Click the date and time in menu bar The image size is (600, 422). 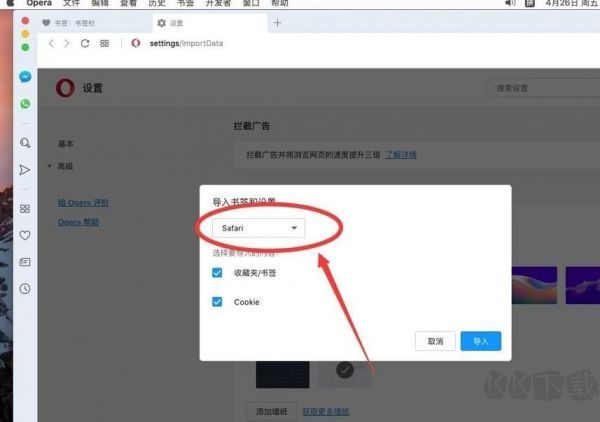tap(572, 3)
